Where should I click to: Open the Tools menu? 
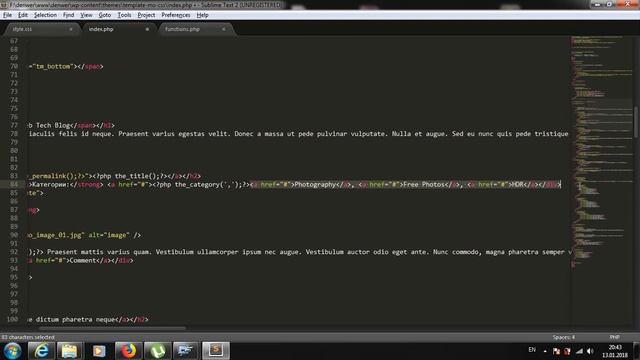[x=124, y=15]
